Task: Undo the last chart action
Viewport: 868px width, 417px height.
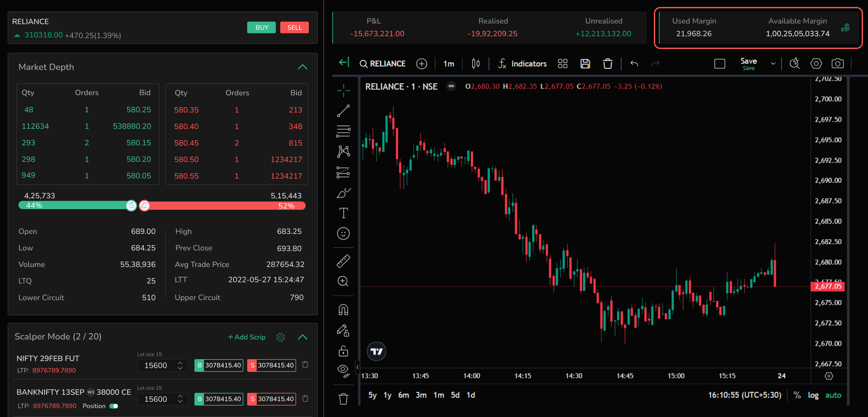Action: [x=634, y=64]
